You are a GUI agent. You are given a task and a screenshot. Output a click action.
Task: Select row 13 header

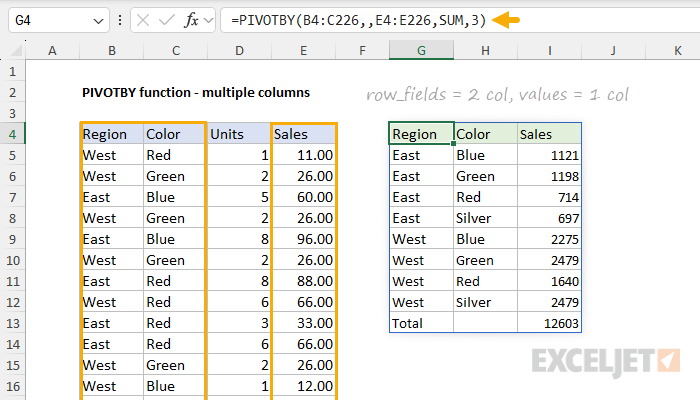coord(12,323)
